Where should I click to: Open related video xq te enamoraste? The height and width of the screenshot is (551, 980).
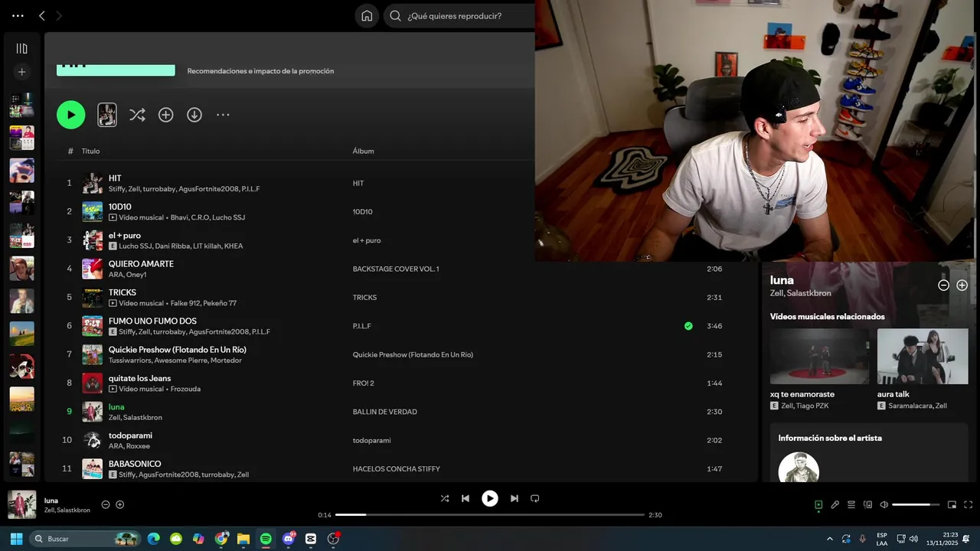819,357
